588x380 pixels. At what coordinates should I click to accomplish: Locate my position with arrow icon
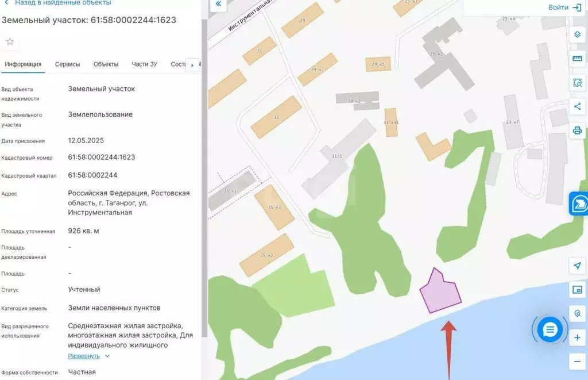pos(578,266)
